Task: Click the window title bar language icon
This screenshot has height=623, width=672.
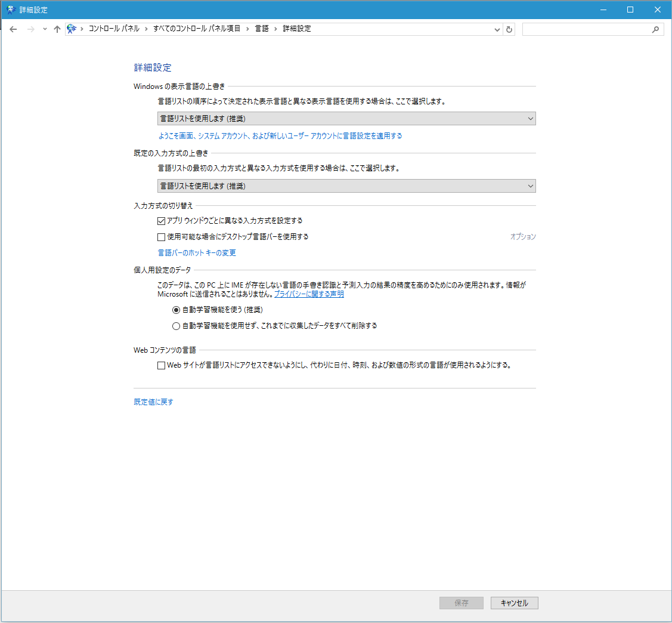Action: [x=11, y=10]
